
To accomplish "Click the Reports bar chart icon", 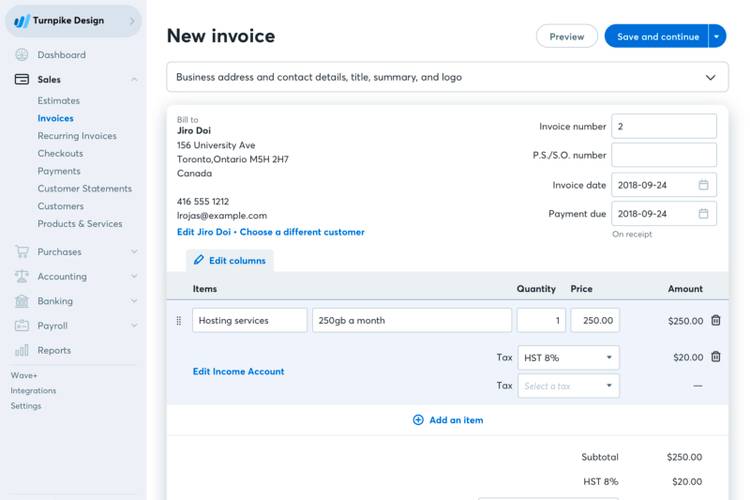I will (22, 350).
